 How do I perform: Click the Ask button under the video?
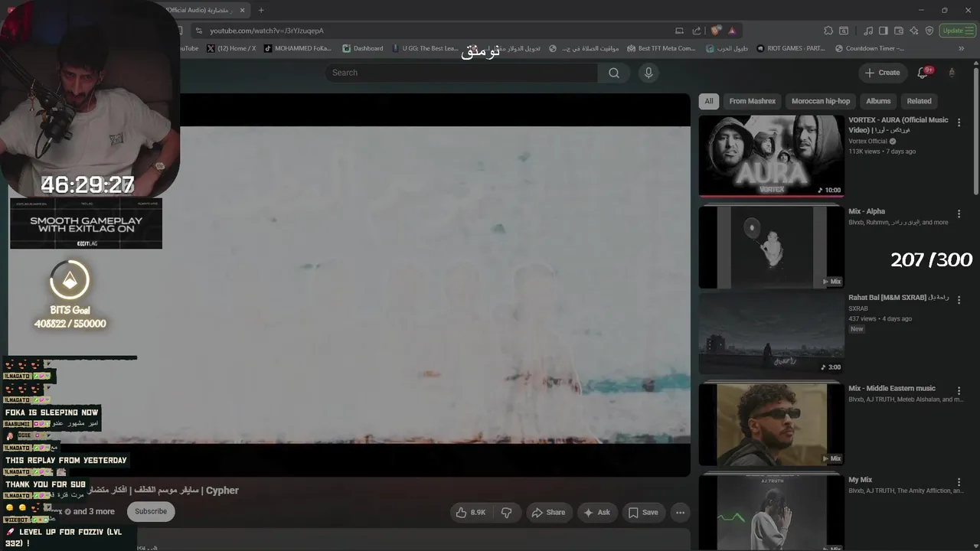pyautogui.click(x=596, y=513)
